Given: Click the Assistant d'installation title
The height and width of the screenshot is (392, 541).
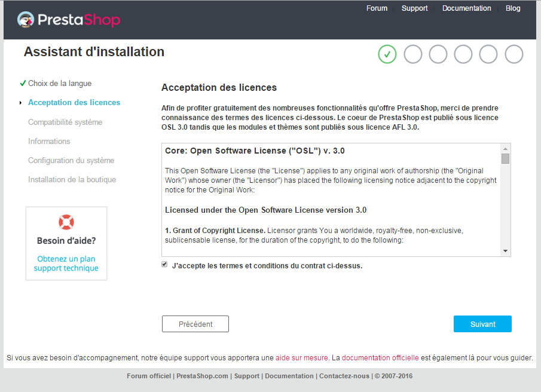Looking at the screenshot, I should point(94,52).
